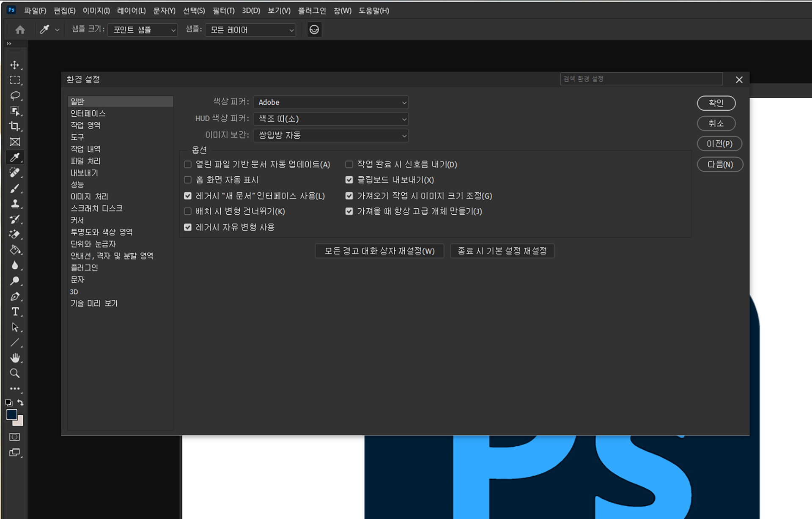
Task: Open the 편집(E) menu
Action: coord(64,11)
